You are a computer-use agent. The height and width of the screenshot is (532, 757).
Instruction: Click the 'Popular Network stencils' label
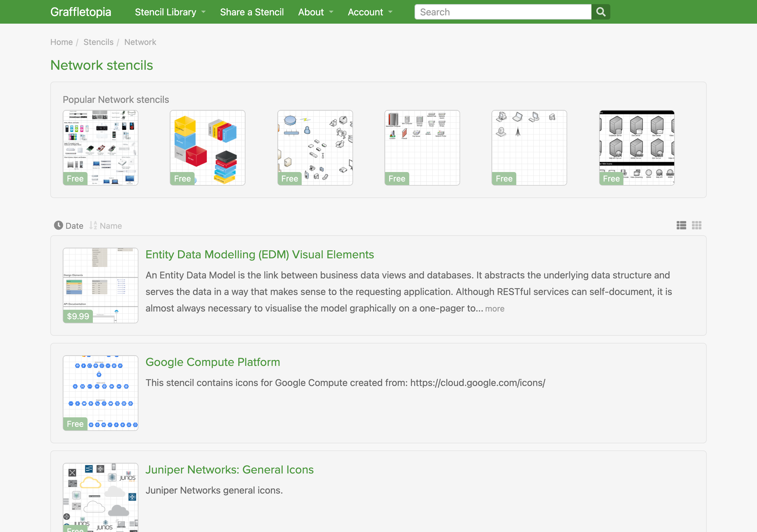116,100
